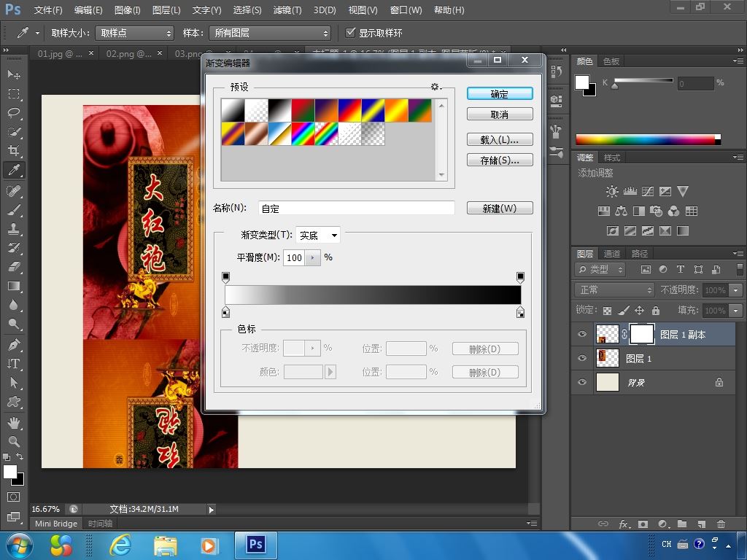Open the 滤镜(T) menu
The height and width of the screenshot is (560, 747).
point(287,10)
